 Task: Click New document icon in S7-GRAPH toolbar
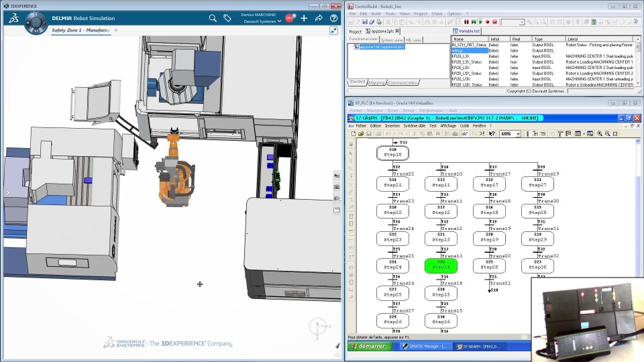[x=354, y=134]
